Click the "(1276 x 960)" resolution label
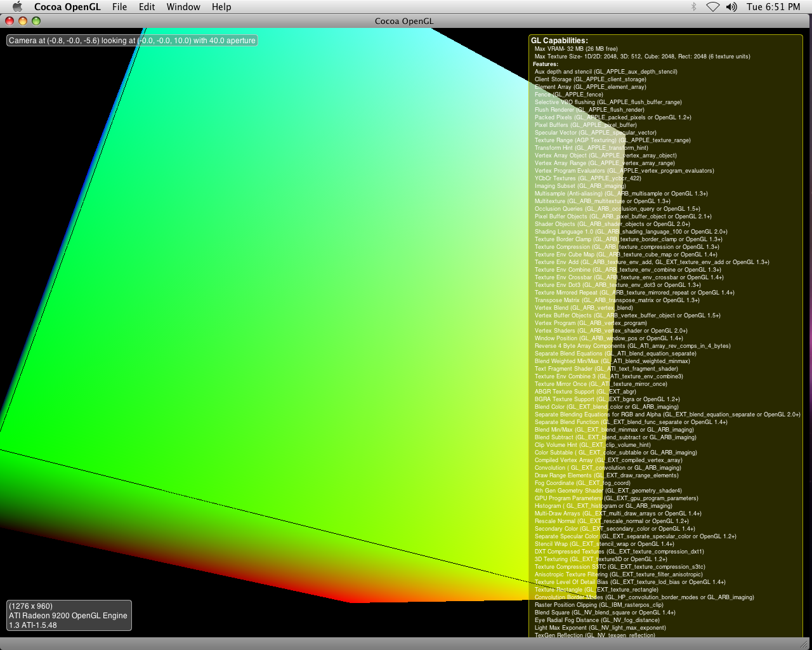This screenshot has width=812, height=650. tap(30, 606)
